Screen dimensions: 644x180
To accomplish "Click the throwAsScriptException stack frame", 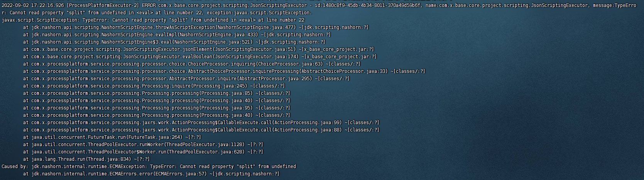I will click(195, 27).
